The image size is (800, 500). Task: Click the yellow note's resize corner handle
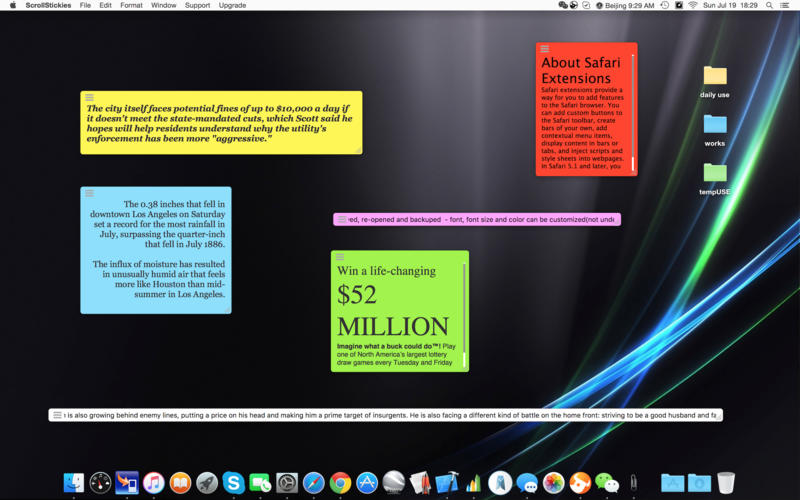pyautogui.click(x=358, y=150)
